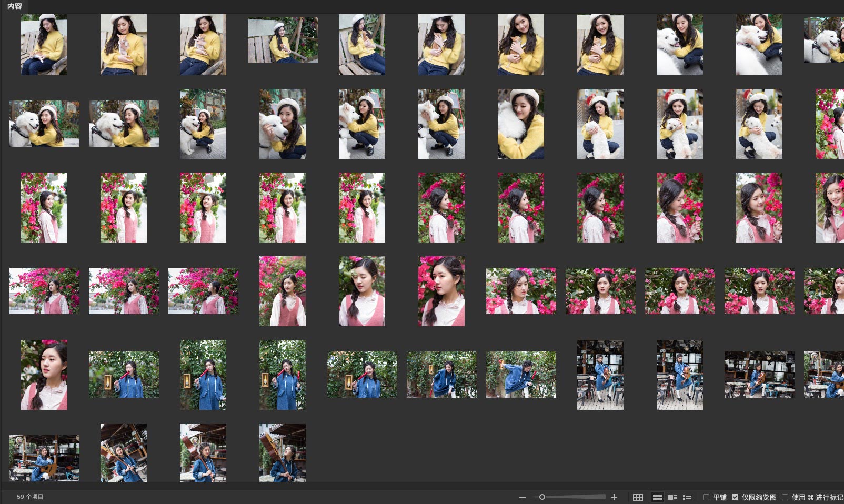This screenshot has height=504, width=844.
Task: Click the minus icon to shrink thumbnails
Action: (x=522, y=497)
